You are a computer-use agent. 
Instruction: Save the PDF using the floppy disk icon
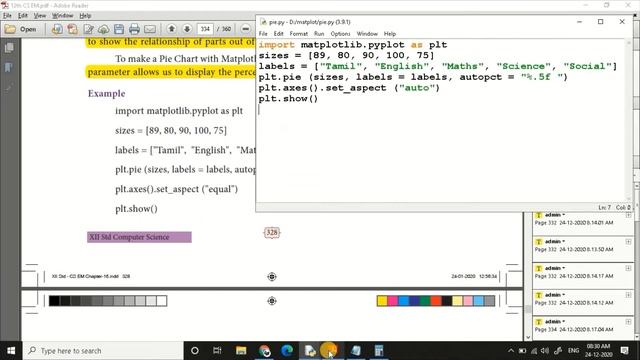point(119,29)
